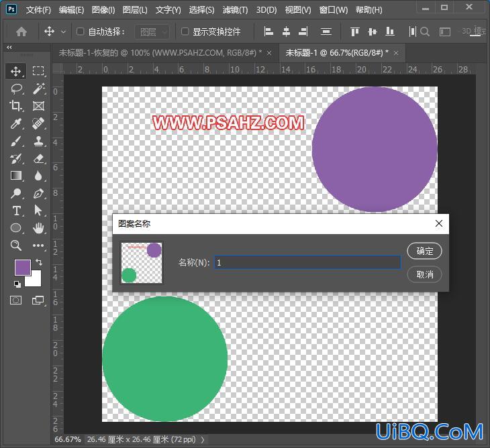The height and width of the screenshot is (448, 490).
Task: Align top edges in options bar
Action: pyautogui.click(x=354, y=32)
